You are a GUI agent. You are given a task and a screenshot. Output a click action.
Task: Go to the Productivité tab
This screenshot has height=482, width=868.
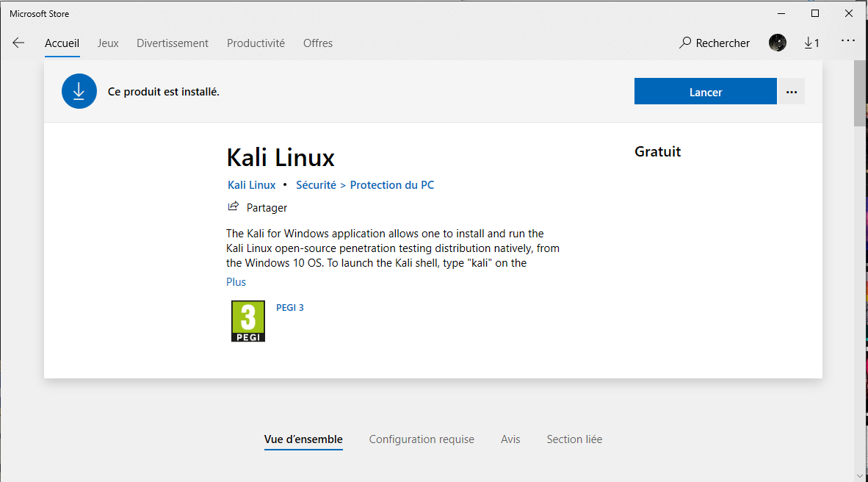coord(256,43)
